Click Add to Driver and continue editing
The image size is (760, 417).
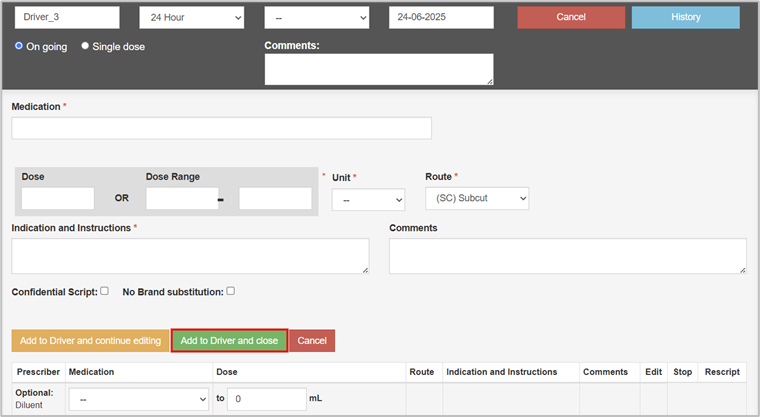point(90,341)
